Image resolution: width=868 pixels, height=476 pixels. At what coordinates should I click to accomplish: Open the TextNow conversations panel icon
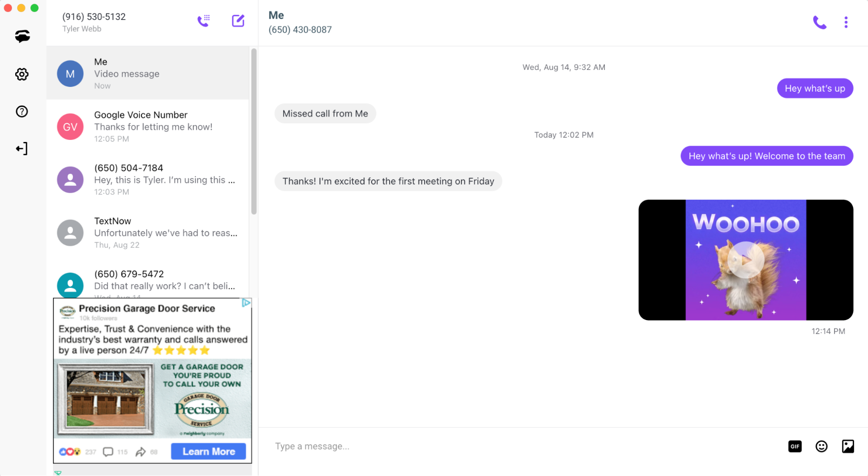coord(21,36)
